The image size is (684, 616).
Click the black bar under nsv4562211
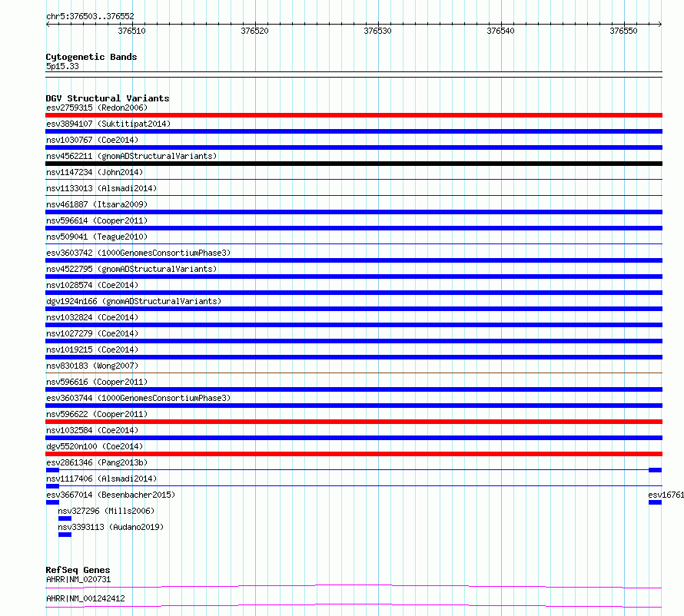pyautogui.click(x=354, y=164)
